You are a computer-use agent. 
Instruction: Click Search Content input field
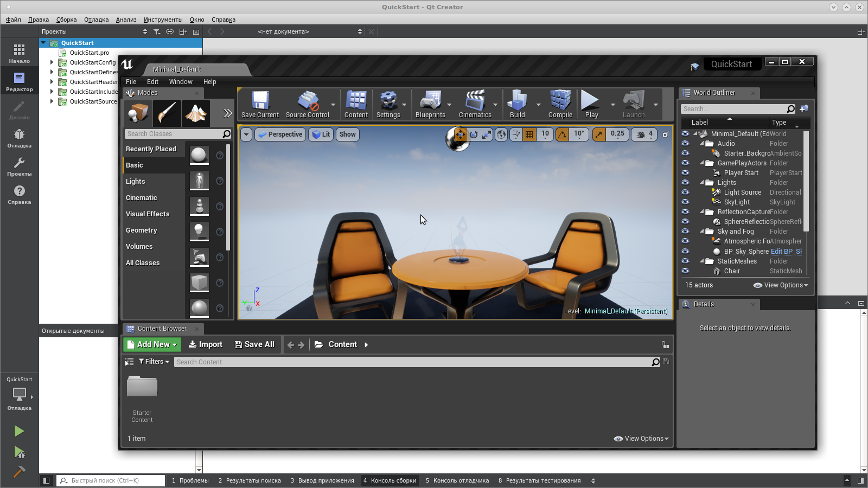point(412,362)
